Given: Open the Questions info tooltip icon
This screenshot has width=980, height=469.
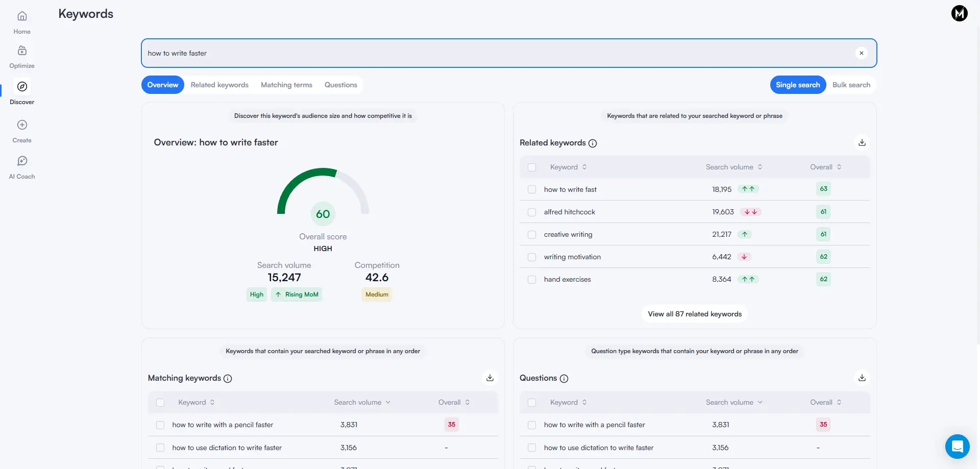Looking at the screenshot, I should (564, 379).
